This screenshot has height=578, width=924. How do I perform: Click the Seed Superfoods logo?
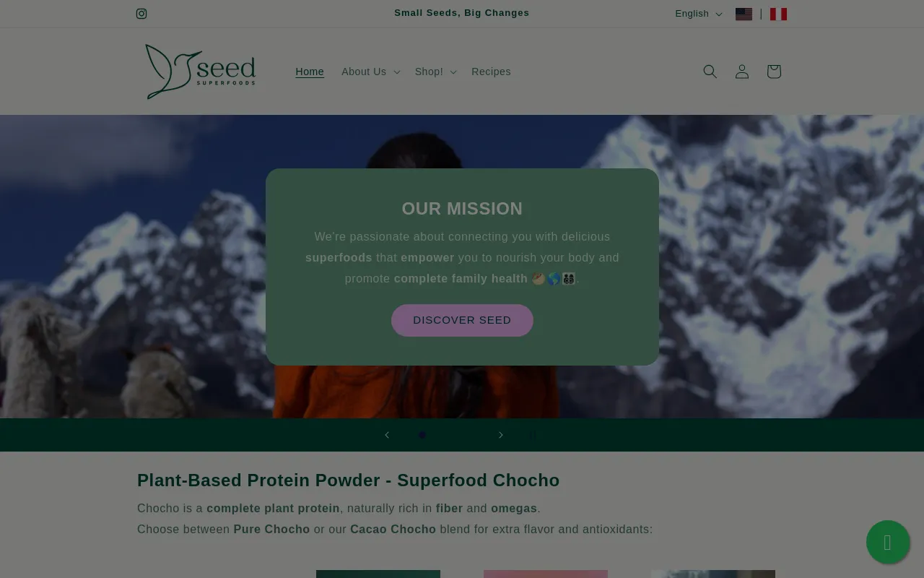pyautogui.click(x=200, y=72)
